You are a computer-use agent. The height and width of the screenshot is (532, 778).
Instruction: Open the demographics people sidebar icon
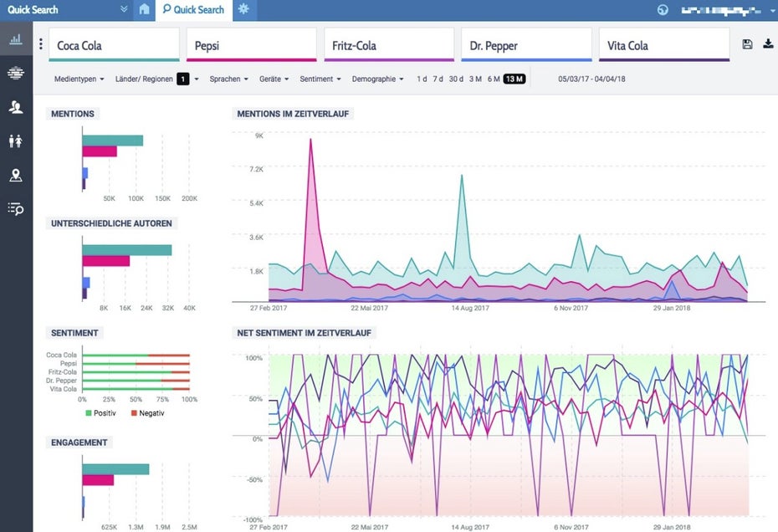point(16,141)
